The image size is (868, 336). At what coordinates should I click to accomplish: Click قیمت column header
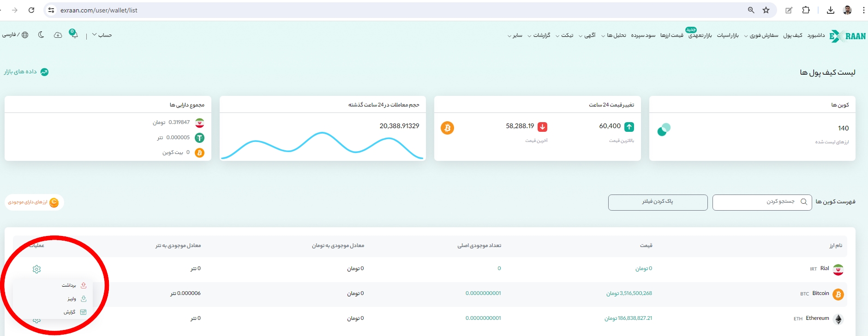pos(646,246)
